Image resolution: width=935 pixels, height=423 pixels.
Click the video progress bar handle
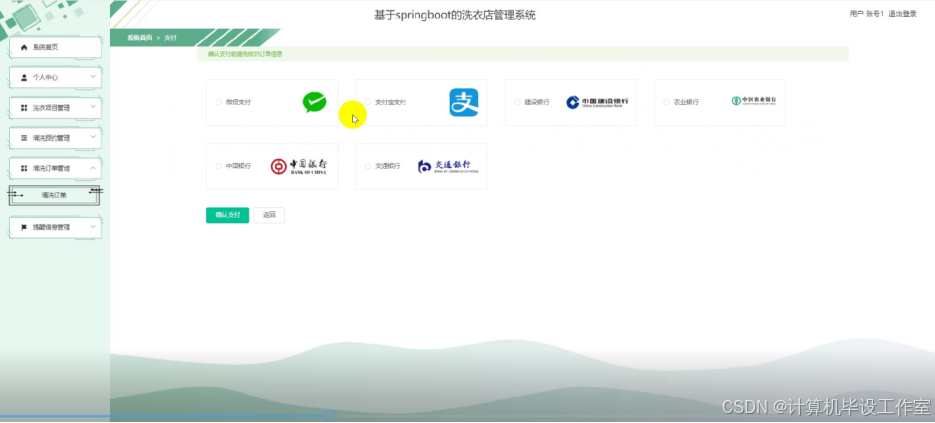click(x=331, y=416)
